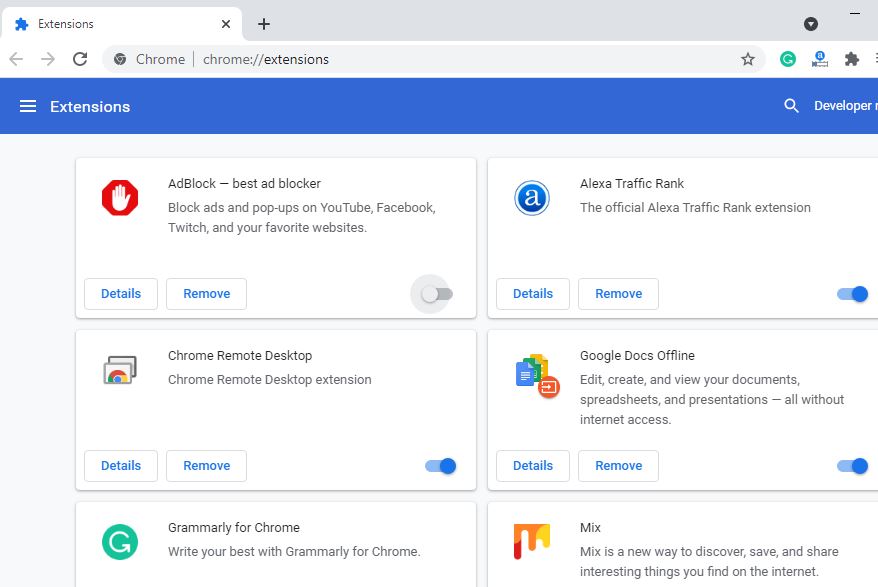This screenshot has width=878, height=587.
Task: Click the 'Google Docs Offline' title
Action: 637,355
